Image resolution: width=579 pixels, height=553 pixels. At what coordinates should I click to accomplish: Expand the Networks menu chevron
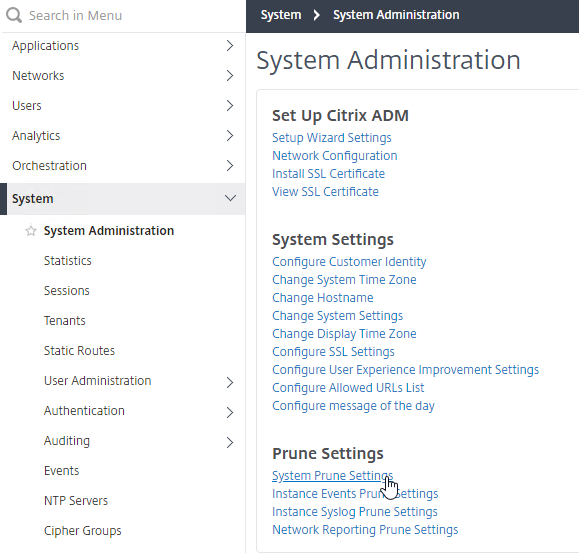click(x=230, y=76)
